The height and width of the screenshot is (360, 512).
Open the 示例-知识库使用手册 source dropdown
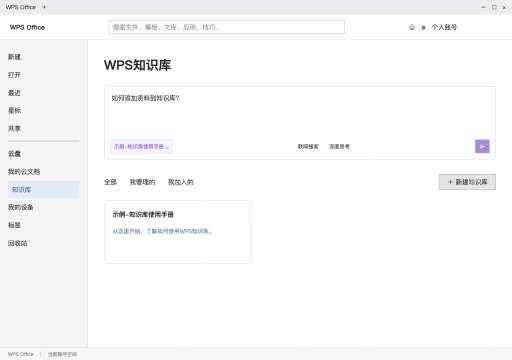coord(141,147)
